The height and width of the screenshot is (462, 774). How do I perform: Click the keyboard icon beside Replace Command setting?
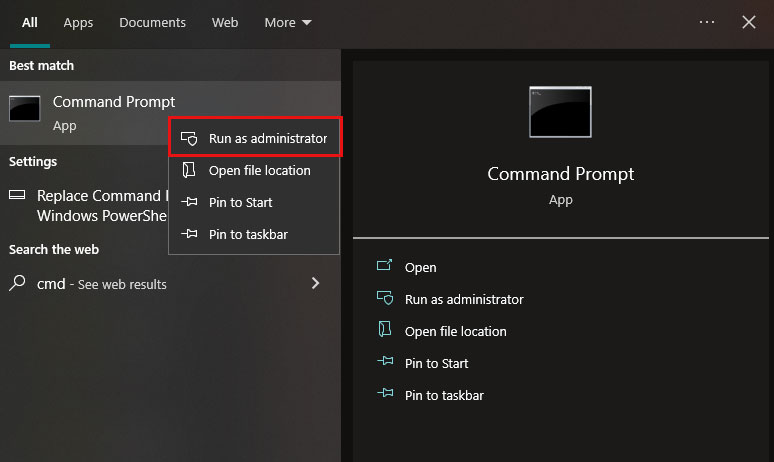[x=17, y=195]
